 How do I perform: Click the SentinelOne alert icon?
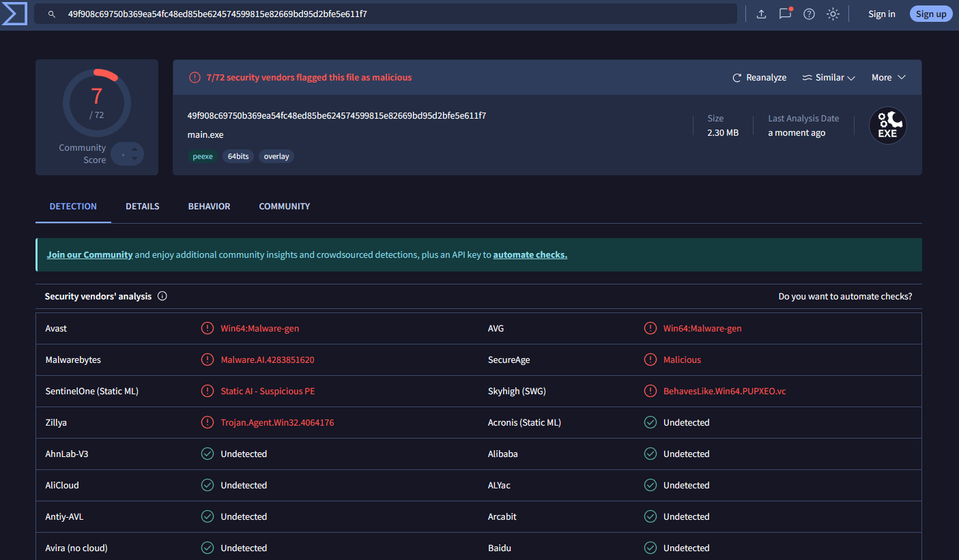(x=207, y=391)
